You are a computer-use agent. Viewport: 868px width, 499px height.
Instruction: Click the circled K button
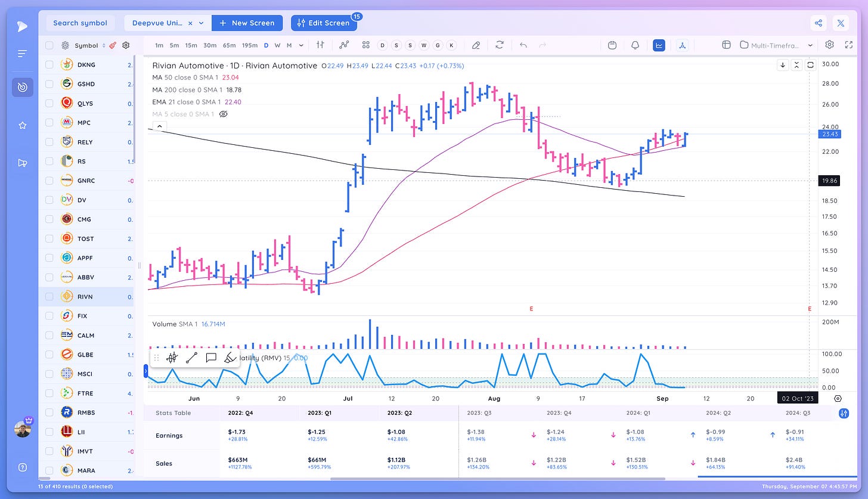coord(451,45)
